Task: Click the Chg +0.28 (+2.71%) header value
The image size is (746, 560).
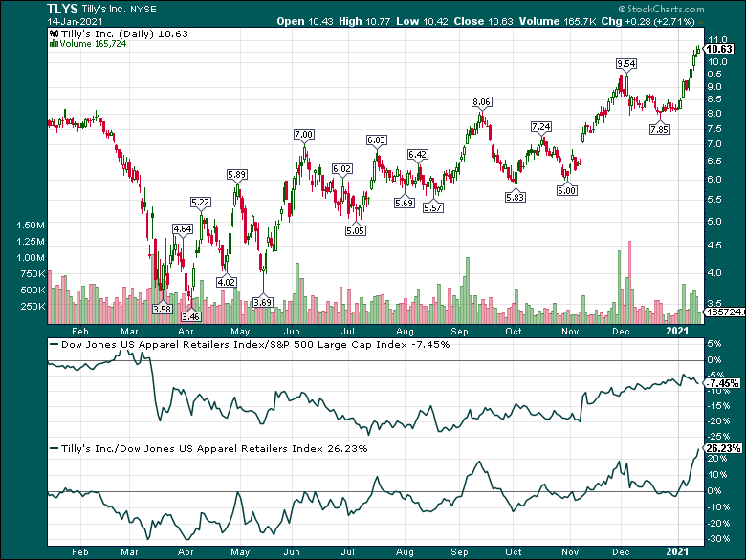Action: click(647, 21)
